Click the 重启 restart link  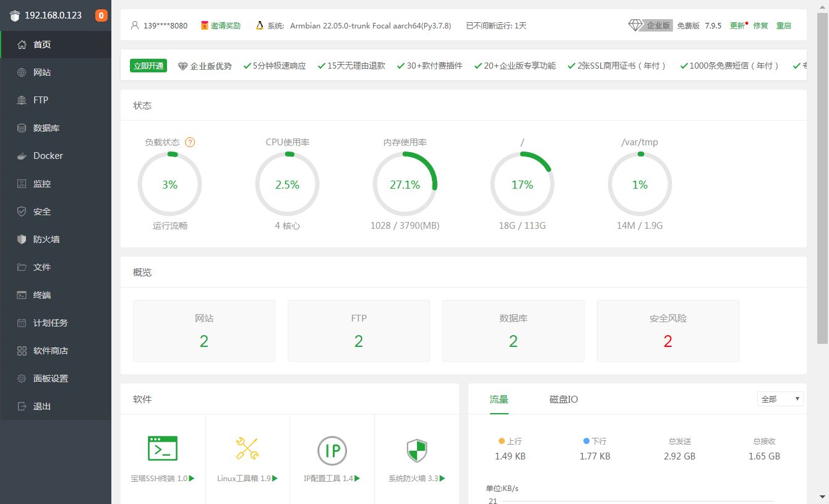(783, 26)
